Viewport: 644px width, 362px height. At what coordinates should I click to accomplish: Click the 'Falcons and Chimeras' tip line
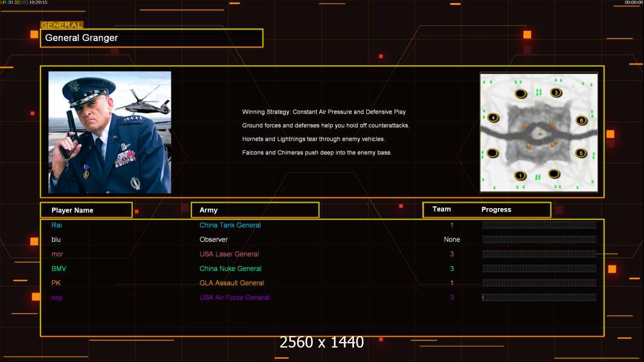[317, 153]
